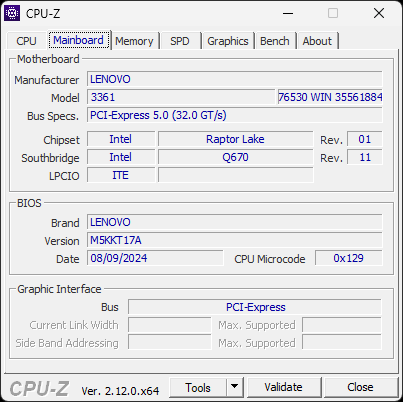Show the About tab
The height and width of the screenshot is (402, 403).
pyautogui.click(x=317, y=41)
